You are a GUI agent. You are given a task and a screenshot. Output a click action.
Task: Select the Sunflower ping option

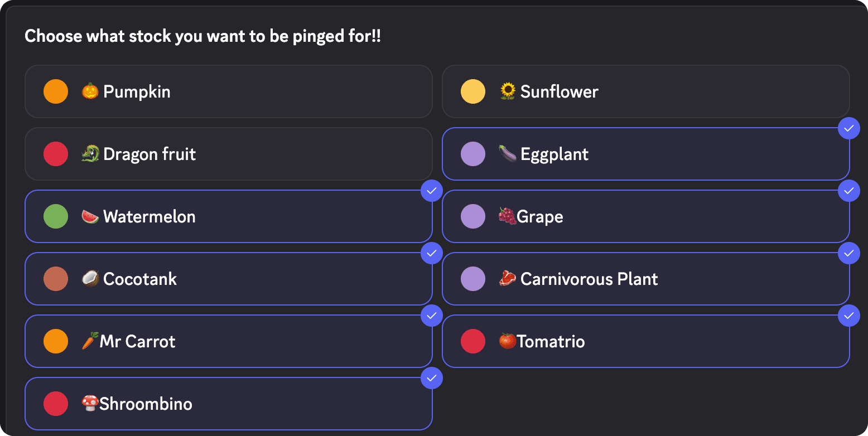tap(645, 91)
